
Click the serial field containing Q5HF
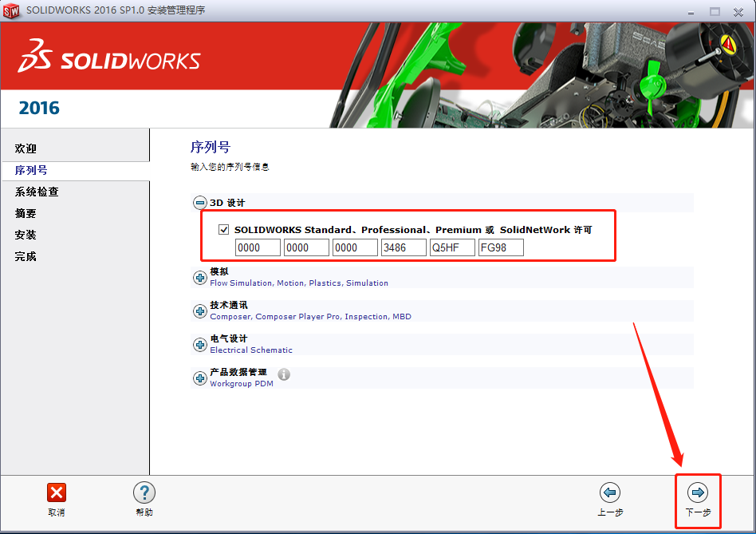(x=453, y=247)
